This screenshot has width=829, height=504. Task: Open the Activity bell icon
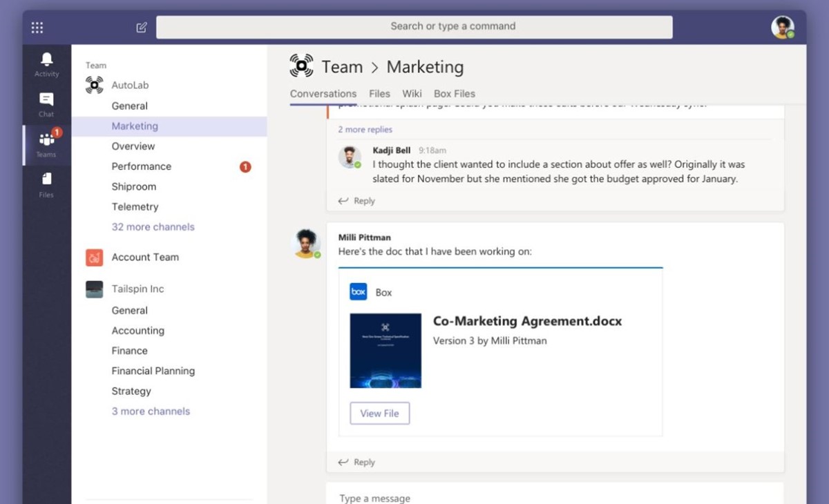point(46,59)
